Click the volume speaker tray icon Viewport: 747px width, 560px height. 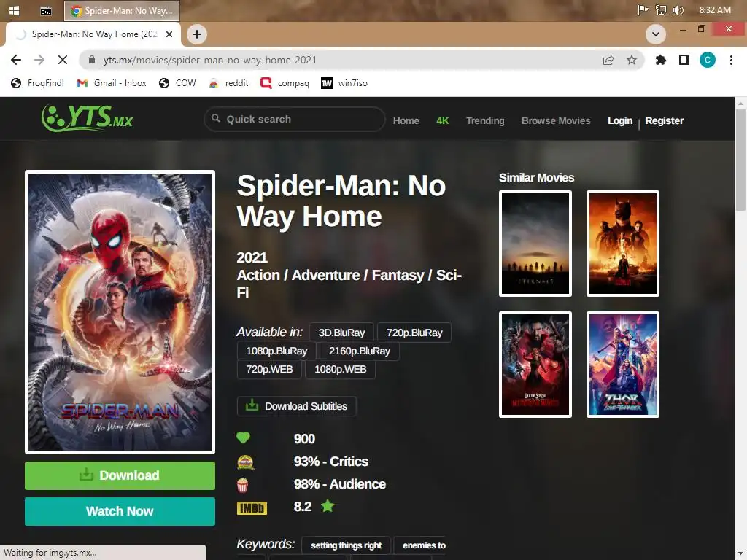[678, 10]
